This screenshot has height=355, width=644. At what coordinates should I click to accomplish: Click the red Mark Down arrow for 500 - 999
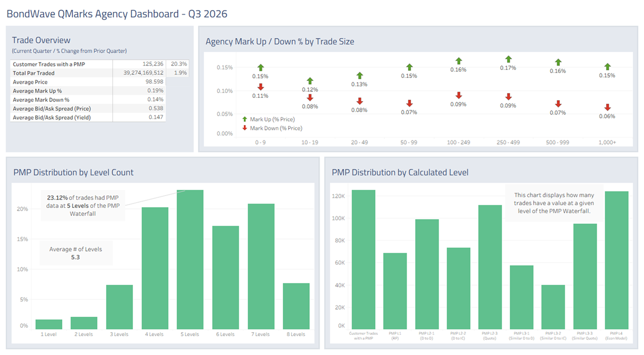[558, 104]
